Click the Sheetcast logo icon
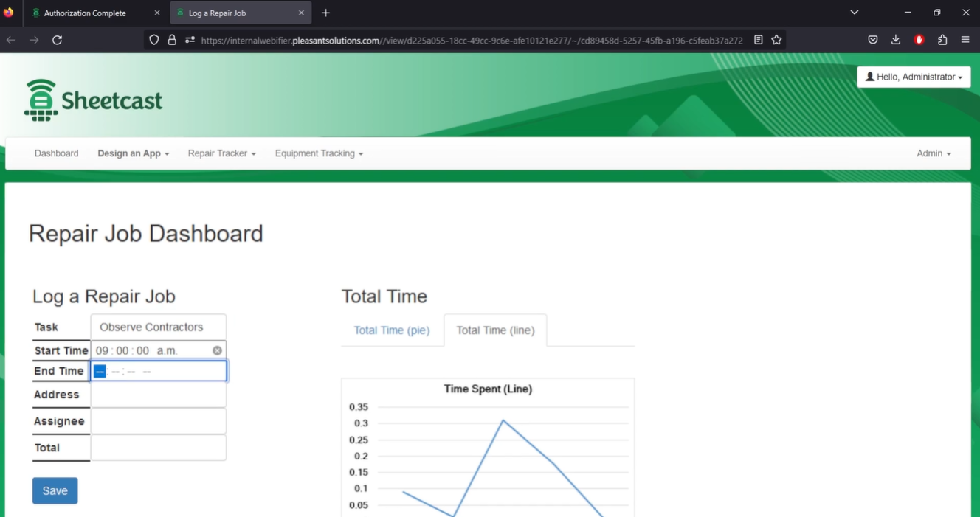Screen dimensions: 980x517 pyautogui.click(x=40, y=99)
